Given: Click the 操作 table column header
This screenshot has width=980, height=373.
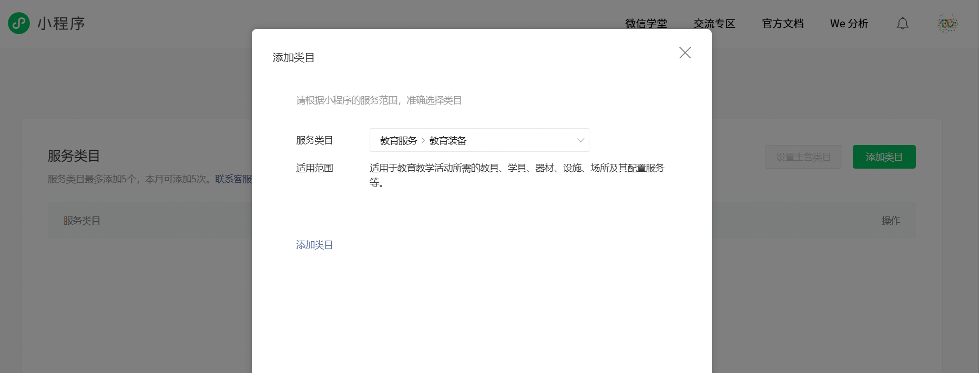Looking at the screenshot, I should point(890,221).
